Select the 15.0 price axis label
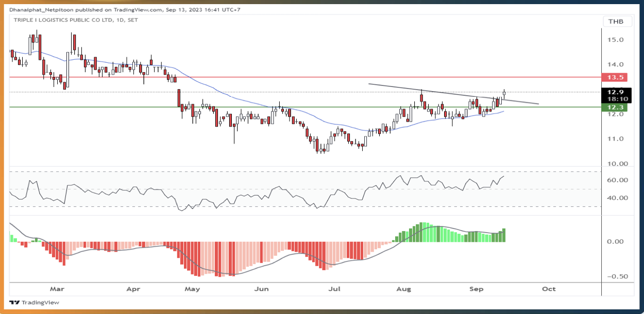Image resolution: width=644 pixels, height=314 pixels. [616, 40]
